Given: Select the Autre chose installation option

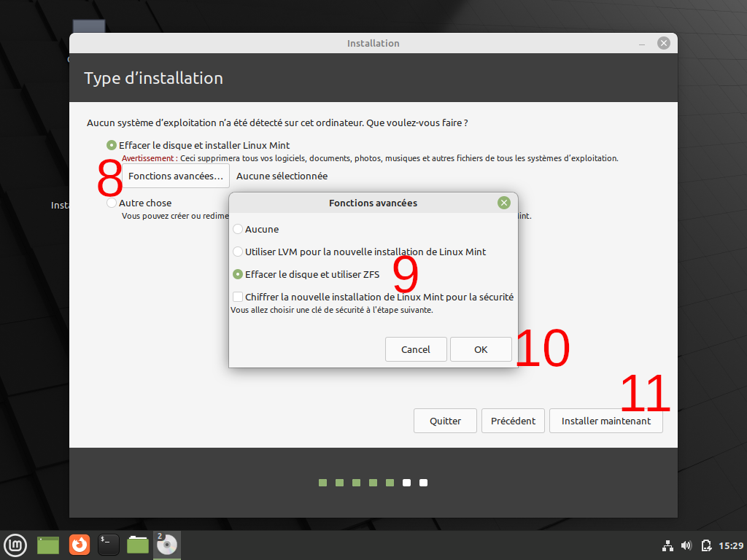Looking at the screenshot, I should (x=111, y=202).
